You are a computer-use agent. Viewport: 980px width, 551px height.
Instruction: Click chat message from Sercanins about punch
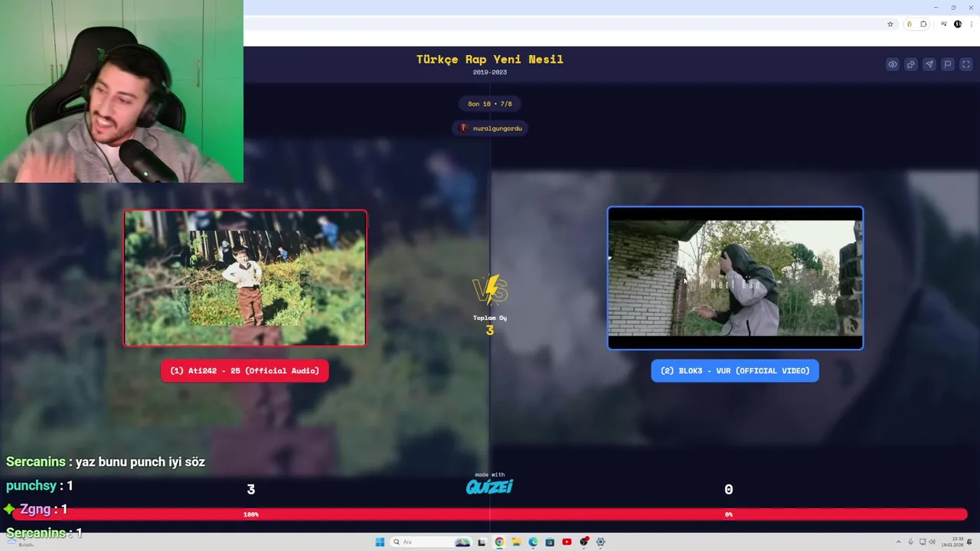tap(106, 462)
